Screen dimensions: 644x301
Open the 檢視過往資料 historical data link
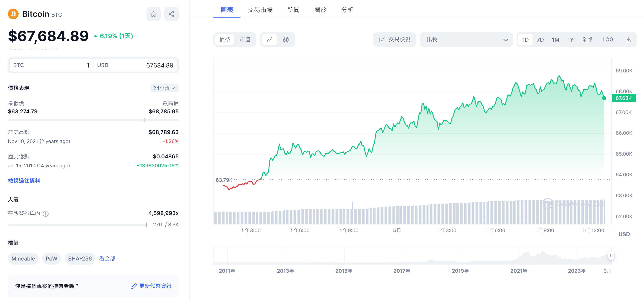[24, 181]
